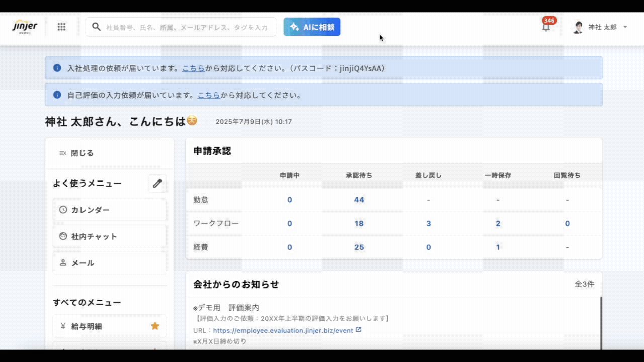The image size is (644, 362).
Task: Click info icon in 入社処理 banner
Action: tap(57, 68)
